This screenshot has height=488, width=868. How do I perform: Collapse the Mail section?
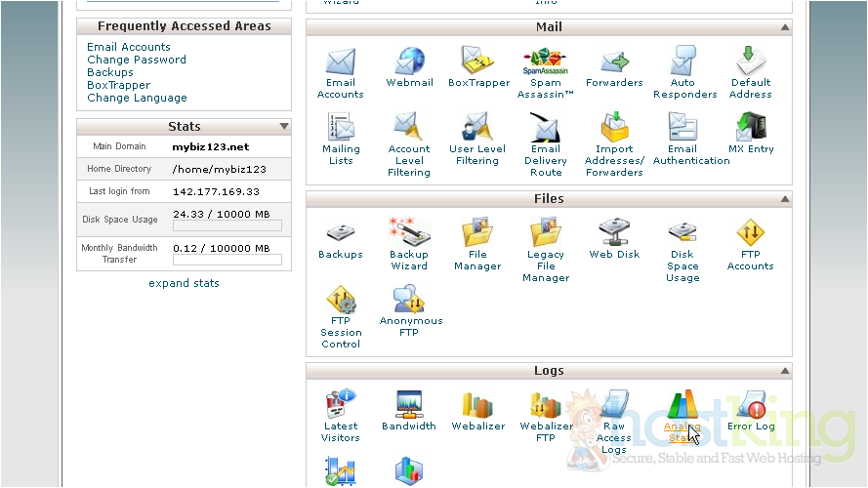click(784, 27)
